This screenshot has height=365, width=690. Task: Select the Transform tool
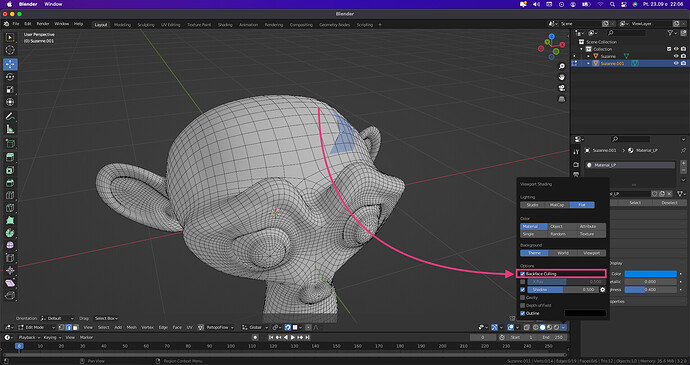[x=10, y=102]
